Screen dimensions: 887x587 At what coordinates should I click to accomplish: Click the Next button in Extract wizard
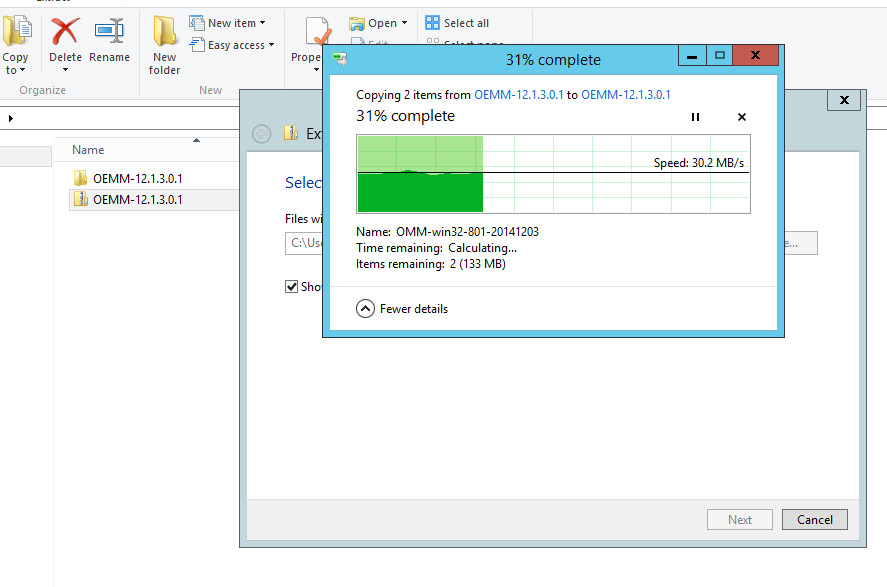739,520
